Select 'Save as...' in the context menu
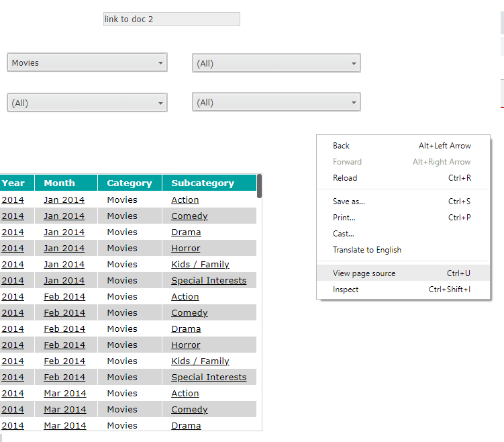 [x=349, y=202]
